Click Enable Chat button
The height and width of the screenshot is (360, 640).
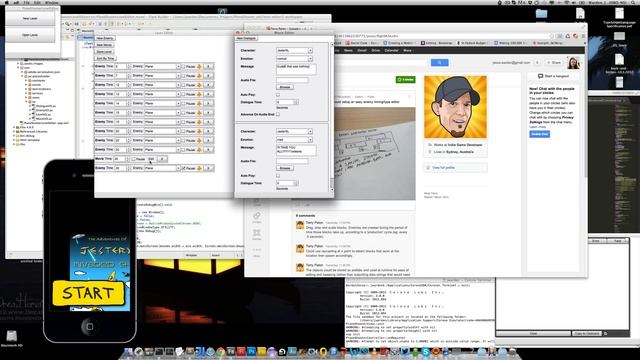[539, 134]
